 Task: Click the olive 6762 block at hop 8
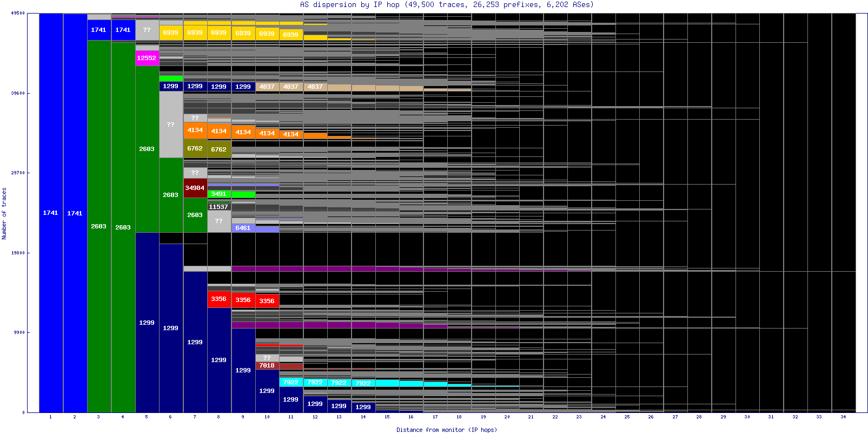pos(219,149)
